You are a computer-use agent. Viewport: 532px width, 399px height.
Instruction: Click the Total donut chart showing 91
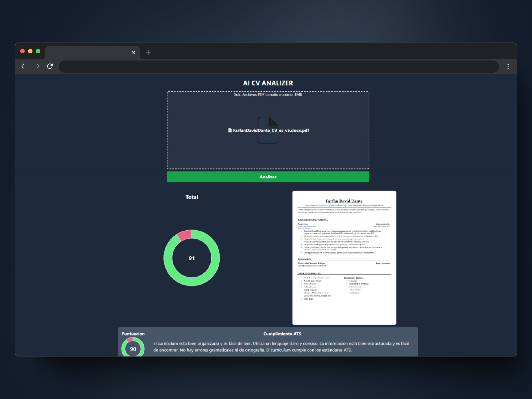pyautogui.click(x=191, y=258)
